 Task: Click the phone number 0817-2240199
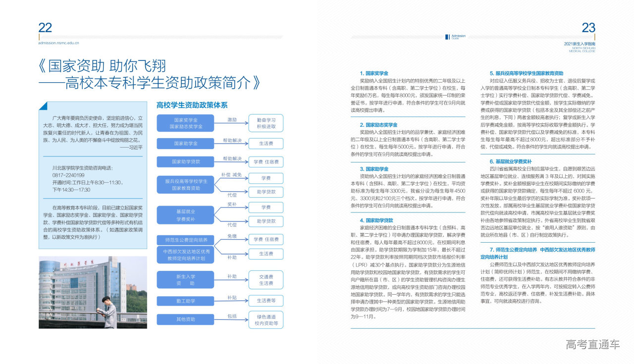coord(68,175)
